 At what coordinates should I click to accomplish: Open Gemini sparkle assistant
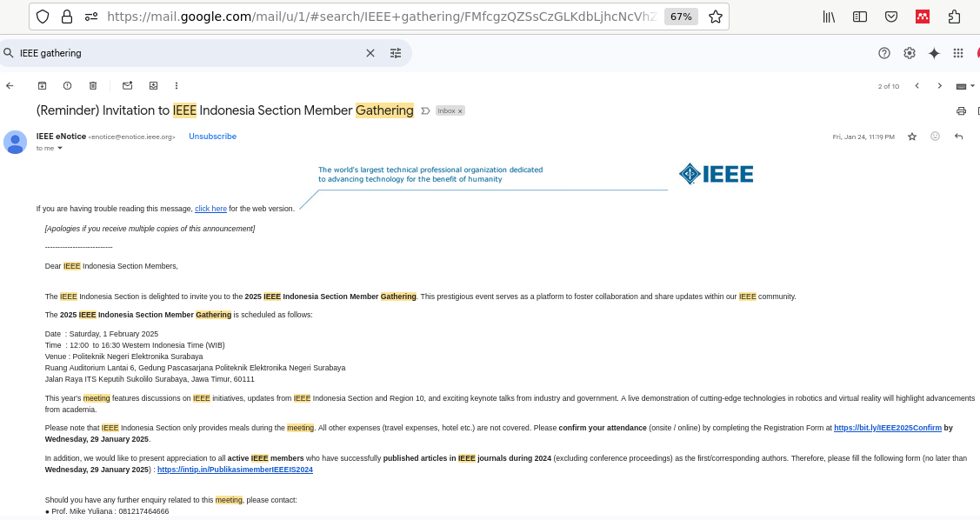[934, 53]
